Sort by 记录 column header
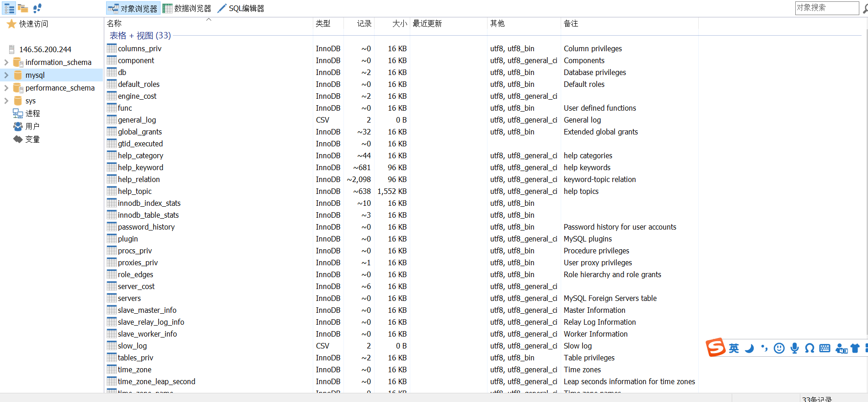This screenshot has height=402, width=868. coord(364,23)
